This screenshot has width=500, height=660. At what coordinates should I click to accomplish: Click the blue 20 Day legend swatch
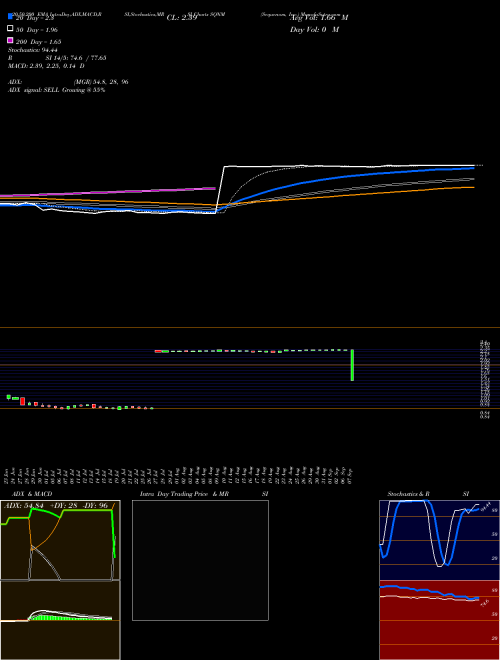tap(10, 16)
